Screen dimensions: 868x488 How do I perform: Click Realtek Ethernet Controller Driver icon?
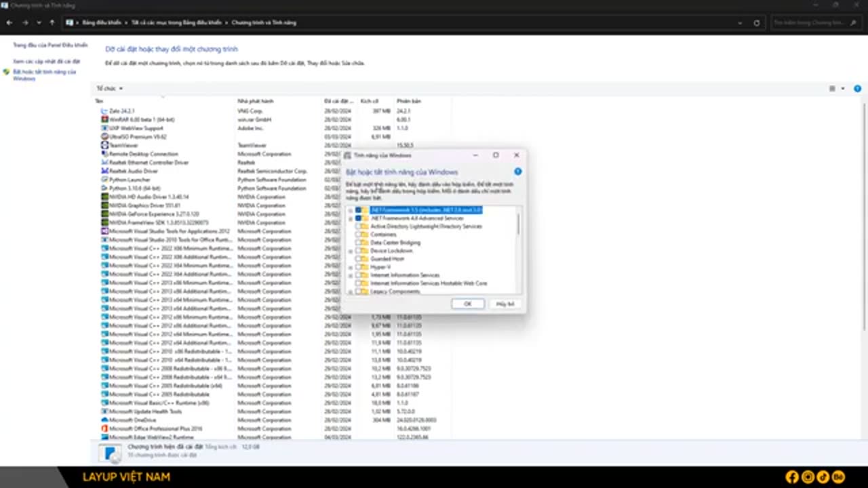104,162
